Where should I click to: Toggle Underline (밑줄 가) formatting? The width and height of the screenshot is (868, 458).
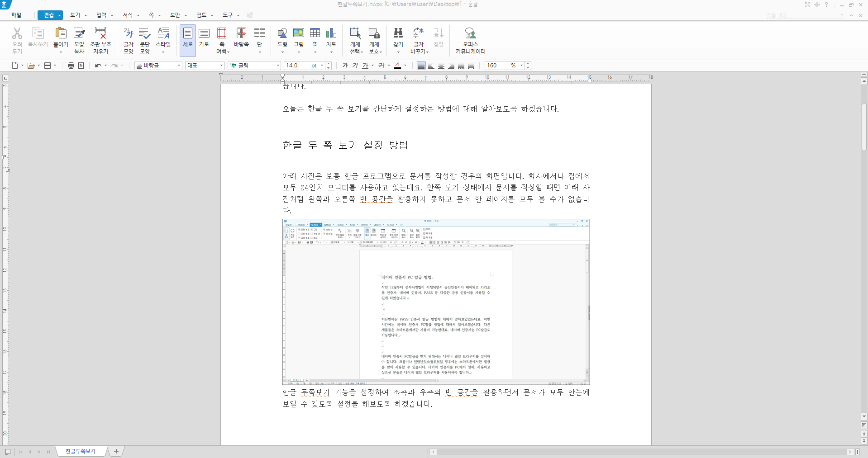[x=365, y=66]
